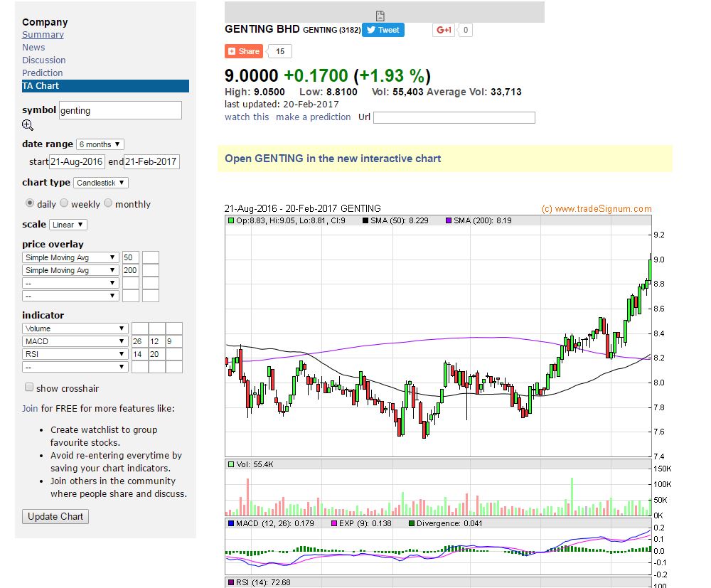Viewport: 711px width, 588px height.
Task: Open the MACD indicator dropdown
Action: [x=75, y=341]
